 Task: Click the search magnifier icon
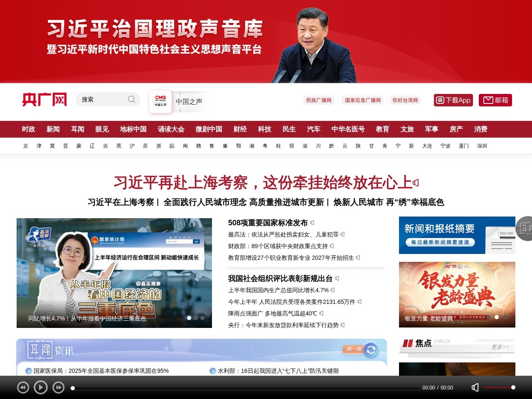132,99
